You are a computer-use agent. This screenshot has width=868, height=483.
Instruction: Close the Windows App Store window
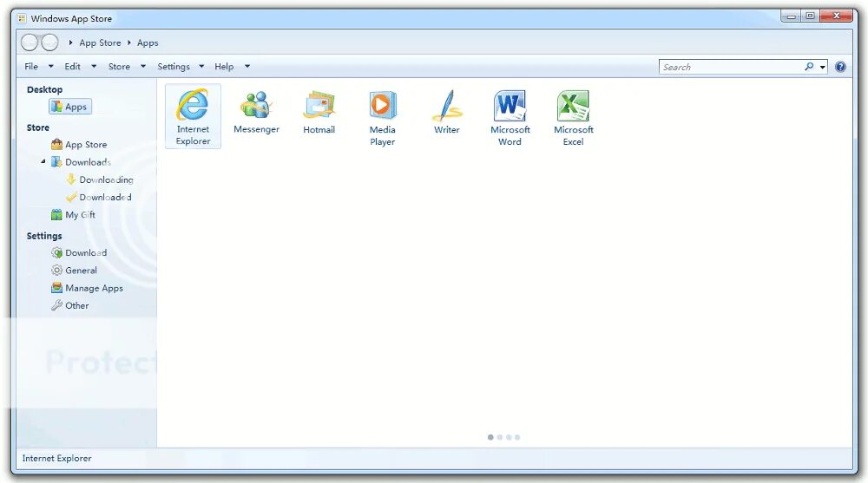837,16
